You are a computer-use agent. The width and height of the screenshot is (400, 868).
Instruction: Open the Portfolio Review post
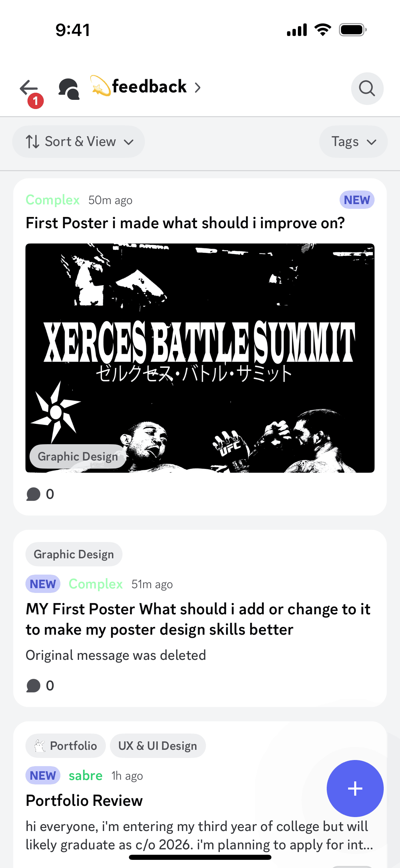[x=84, y=800]
